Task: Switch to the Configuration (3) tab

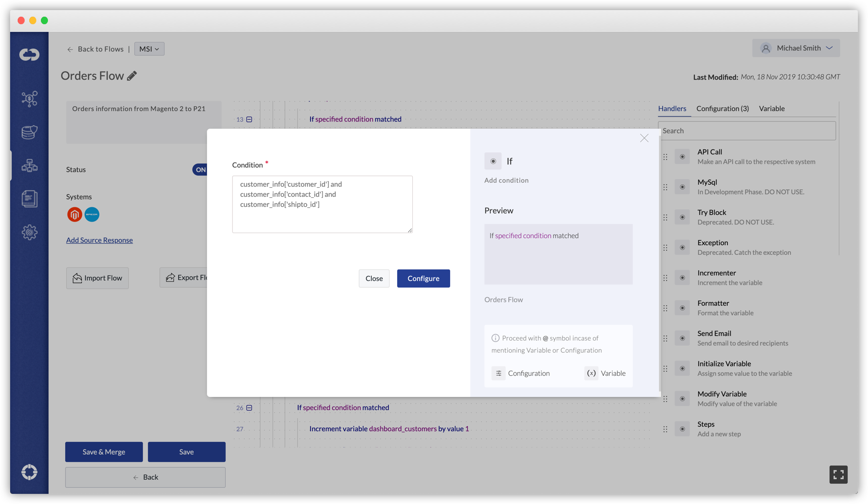Action: point(723,108)
